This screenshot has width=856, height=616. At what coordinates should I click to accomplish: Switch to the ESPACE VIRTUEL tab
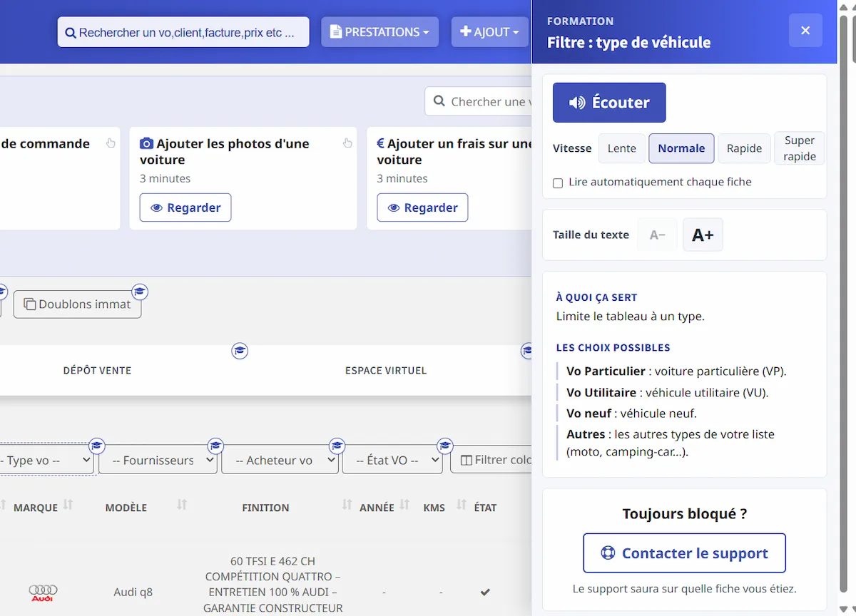coord(386,371)
